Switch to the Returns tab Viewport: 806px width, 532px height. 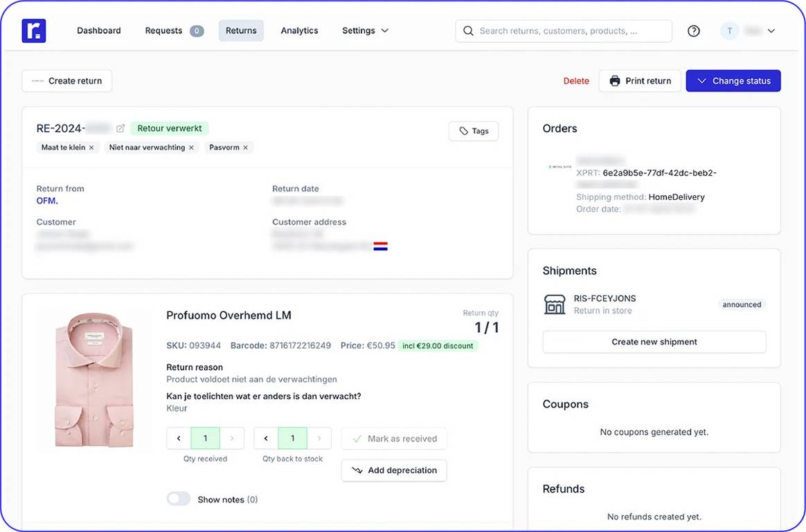(x=241, y=31)
